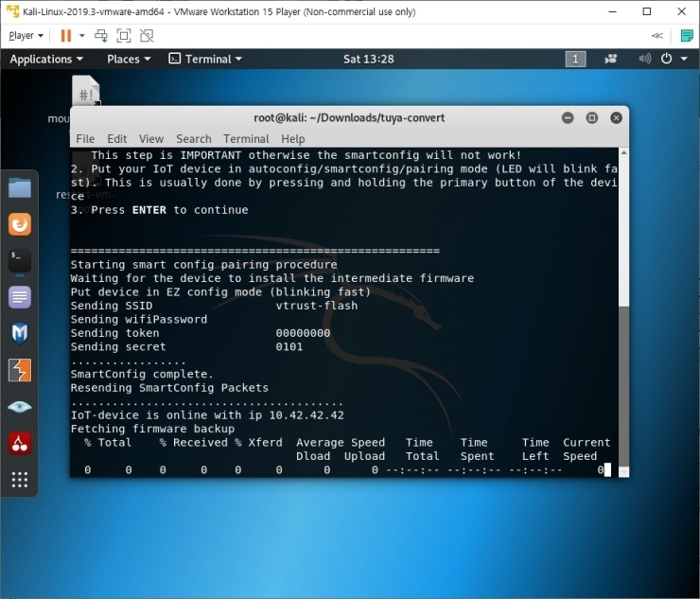Open the Search menu in terminal

[194, 139]
